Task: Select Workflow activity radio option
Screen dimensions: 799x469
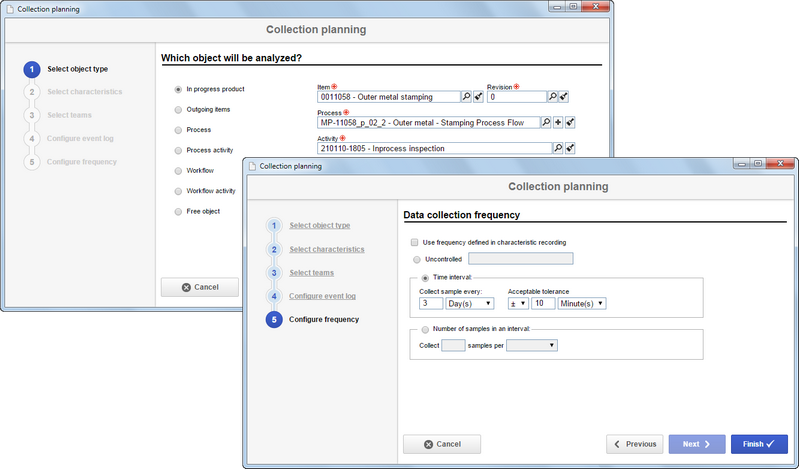Action: point(178,191)
